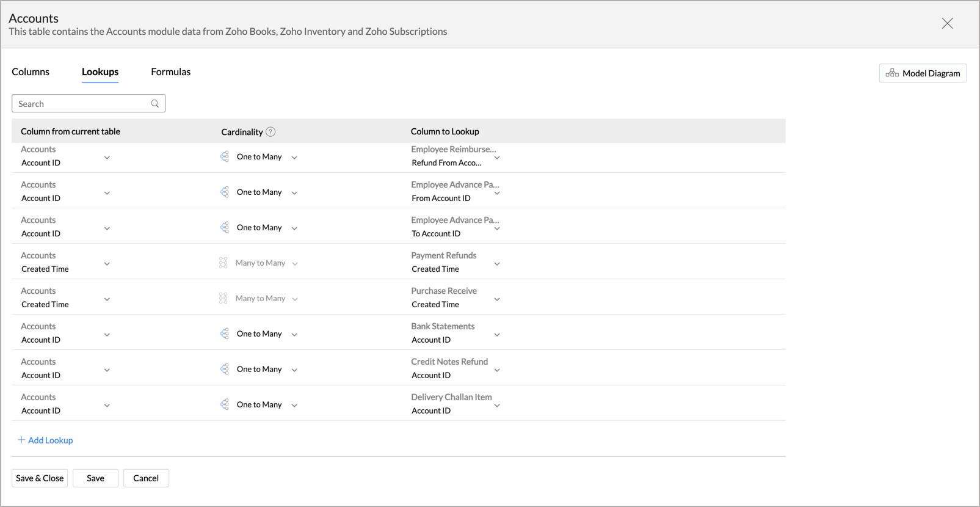Open the Employee Reimburse Refund From Acco lookup dropdown
This screenshot has height=507, width=980.
pyautogui.click(x=497, y=158)
